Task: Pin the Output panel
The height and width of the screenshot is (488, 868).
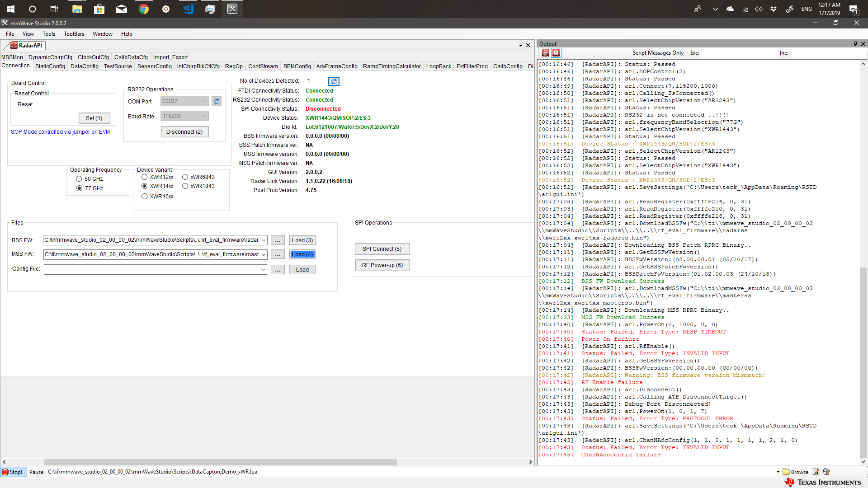Action: pyautogui.click(x=855, y=44)
